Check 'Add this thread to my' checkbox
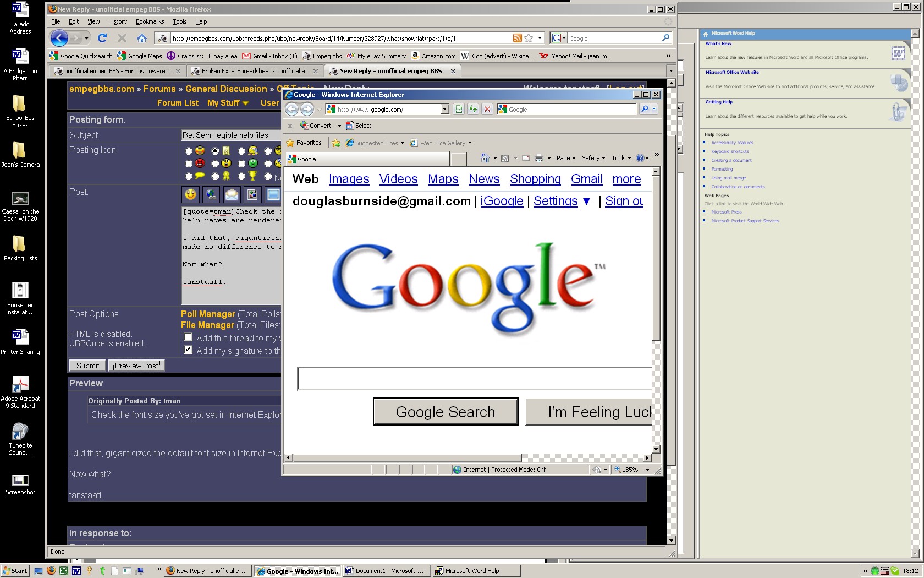Screen dimensions: 924x578 (x=188, y=337)
